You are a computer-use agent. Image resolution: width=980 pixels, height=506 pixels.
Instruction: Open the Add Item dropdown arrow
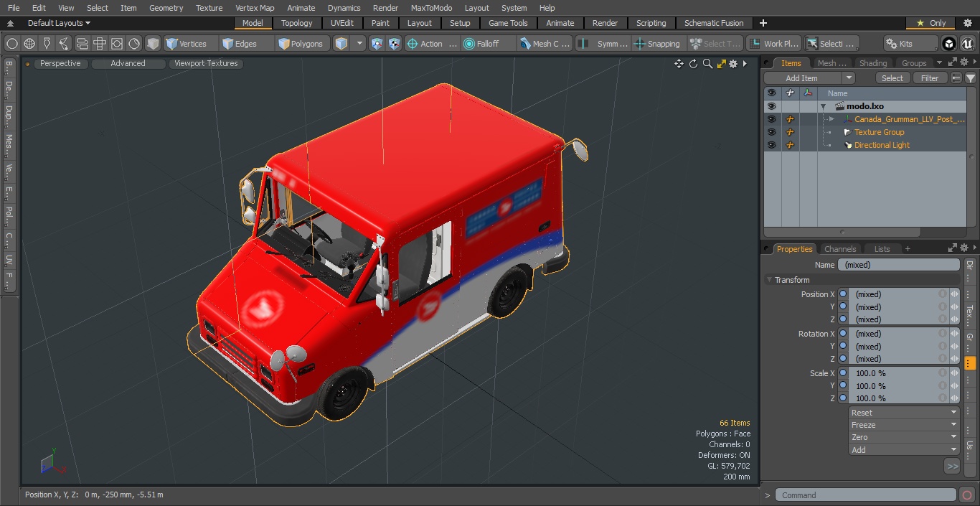pyautogui.click(x=849, y=78)
